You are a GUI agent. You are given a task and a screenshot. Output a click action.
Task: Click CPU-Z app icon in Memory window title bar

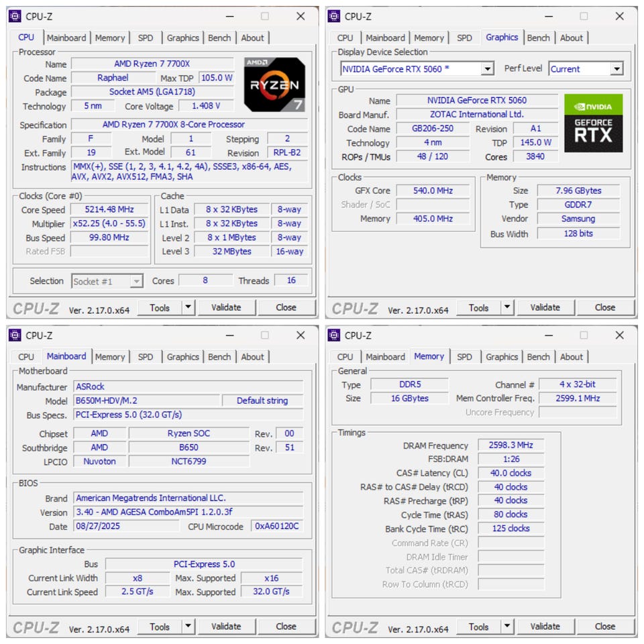pos(334,335)
